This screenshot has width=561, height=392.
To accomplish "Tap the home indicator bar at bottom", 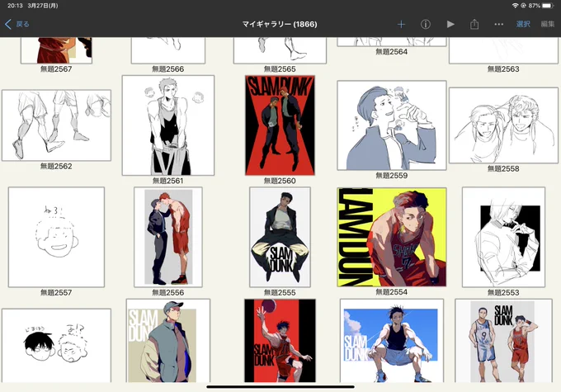I will coord(280,386).
